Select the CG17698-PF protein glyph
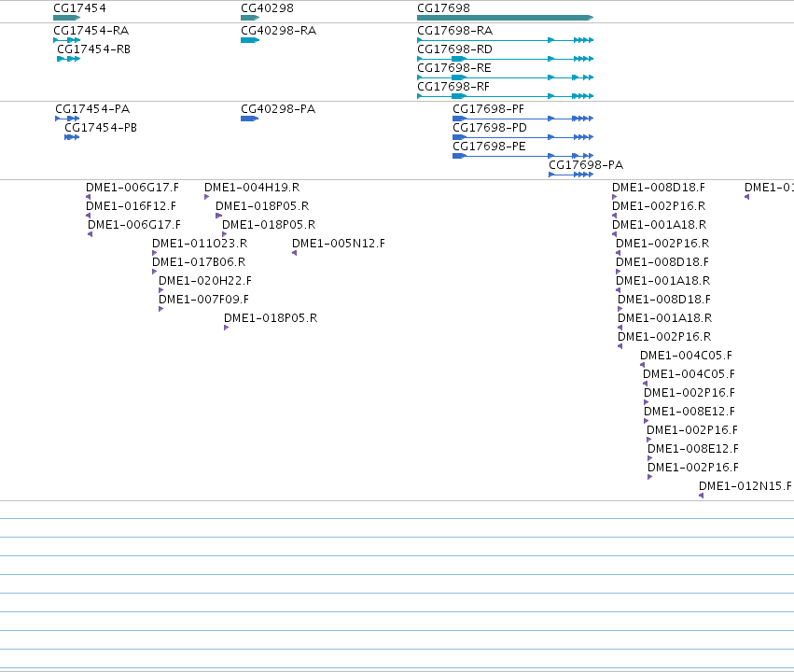This screenshot has width=794, height=672. point(522,119)
